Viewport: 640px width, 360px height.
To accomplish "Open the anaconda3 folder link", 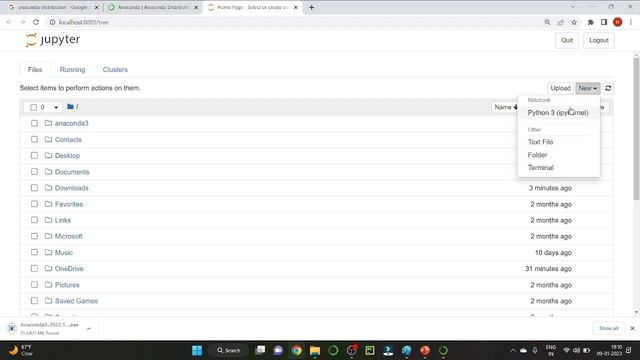I will 71,123.
